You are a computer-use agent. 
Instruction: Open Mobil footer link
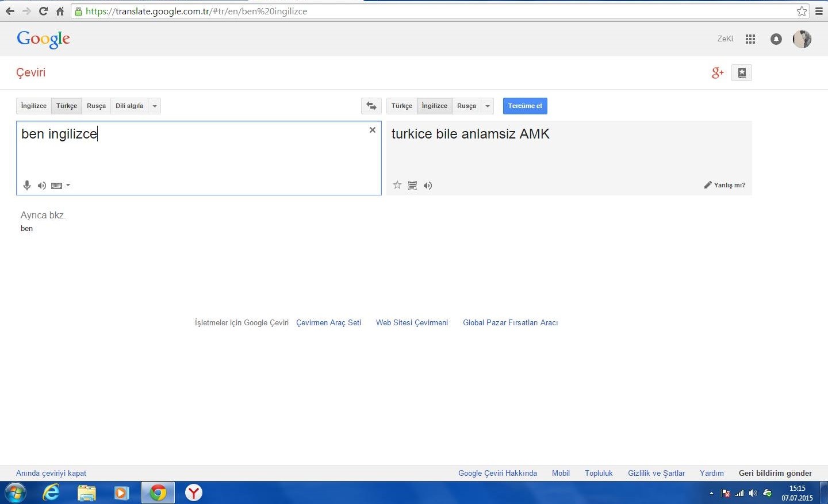point(561,474)
